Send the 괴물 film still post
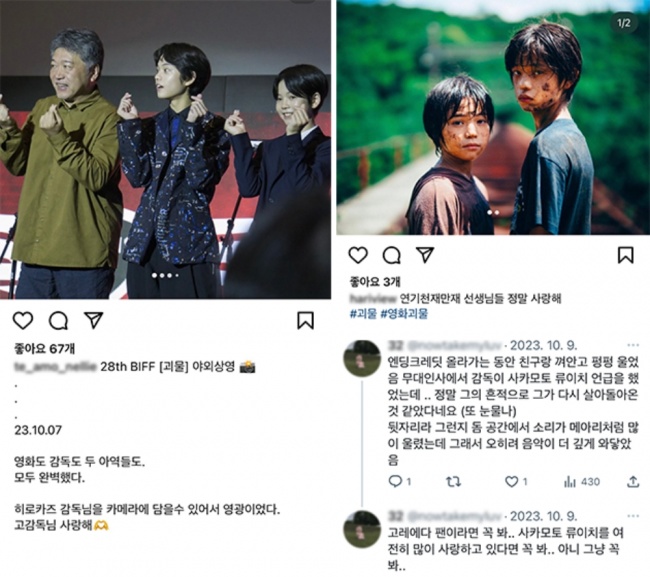 point(425,255)
